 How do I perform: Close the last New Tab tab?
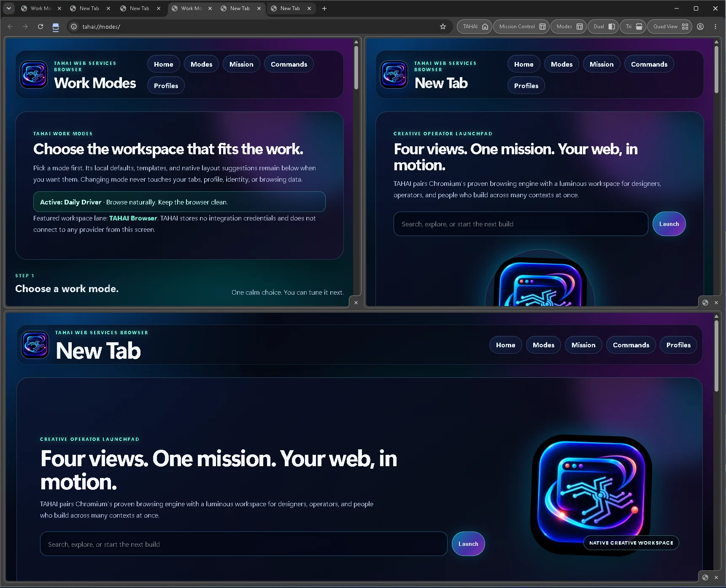tap(309, 8)
